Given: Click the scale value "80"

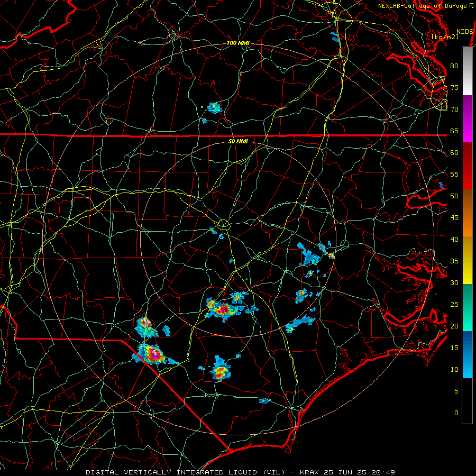Looking at the screenshot, I should point(454,66).
